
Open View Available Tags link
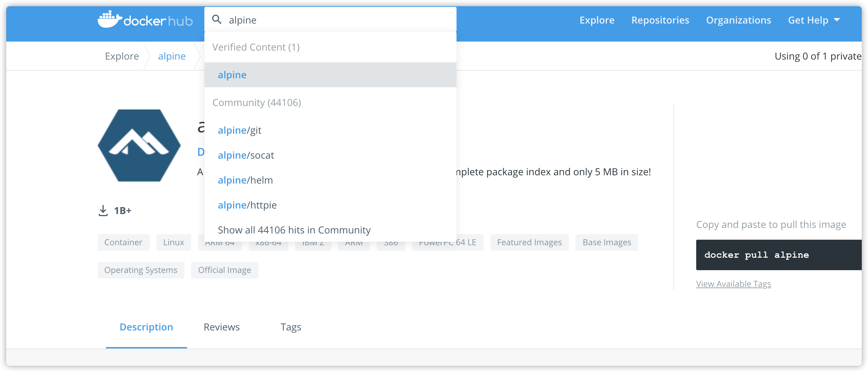tap(733, 284)
